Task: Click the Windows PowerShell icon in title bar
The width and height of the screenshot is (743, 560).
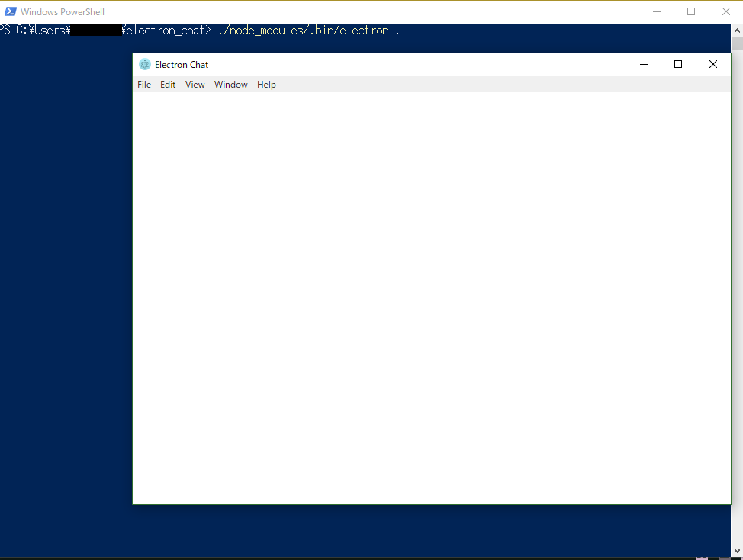Action: coord(11,11)
